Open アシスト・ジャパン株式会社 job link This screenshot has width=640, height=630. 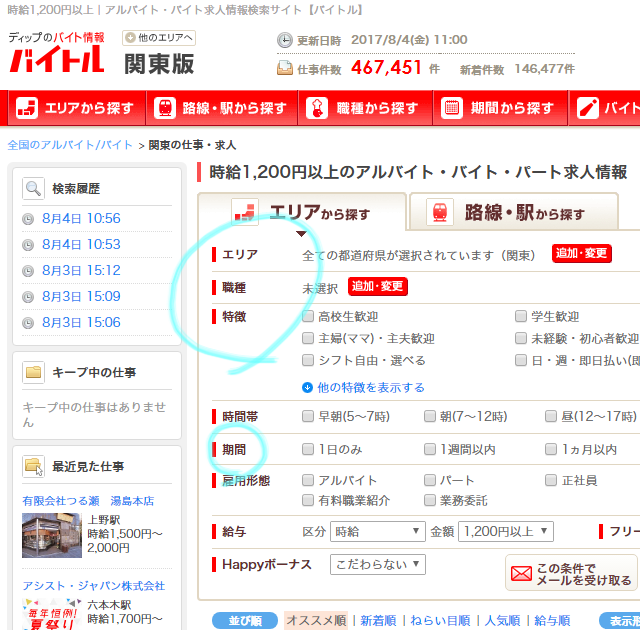pos(93,586)
